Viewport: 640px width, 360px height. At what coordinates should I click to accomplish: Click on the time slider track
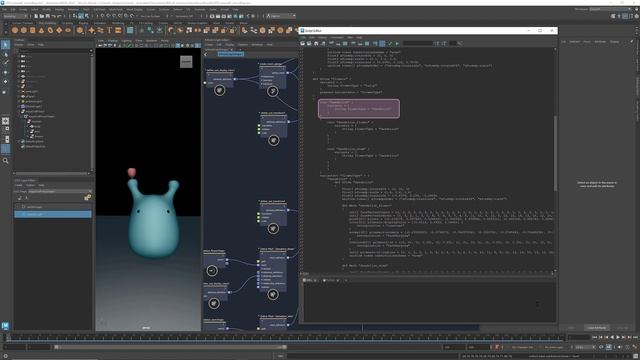[286, 337]
